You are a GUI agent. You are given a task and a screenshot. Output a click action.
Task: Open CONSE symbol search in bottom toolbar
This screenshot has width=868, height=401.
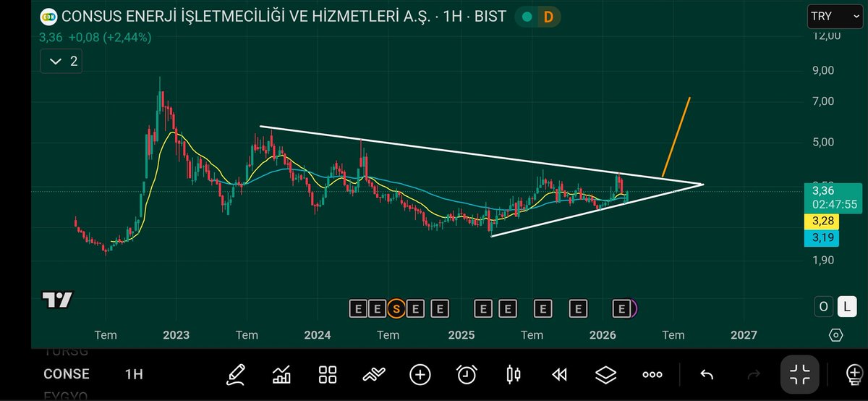[x=66, y=374]
